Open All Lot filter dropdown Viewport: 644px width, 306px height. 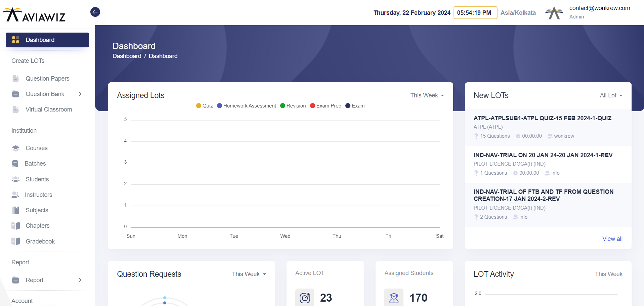[611, 95]
